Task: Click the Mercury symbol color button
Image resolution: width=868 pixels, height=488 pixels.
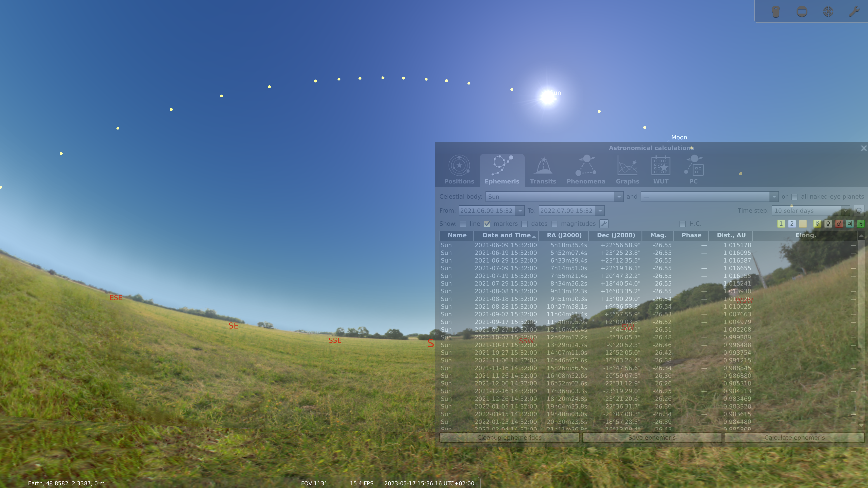Action: 817,224
